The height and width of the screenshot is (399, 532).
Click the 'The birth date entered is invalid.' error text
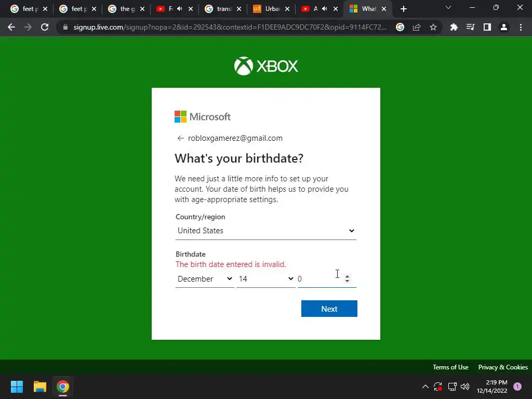(231, 264)
